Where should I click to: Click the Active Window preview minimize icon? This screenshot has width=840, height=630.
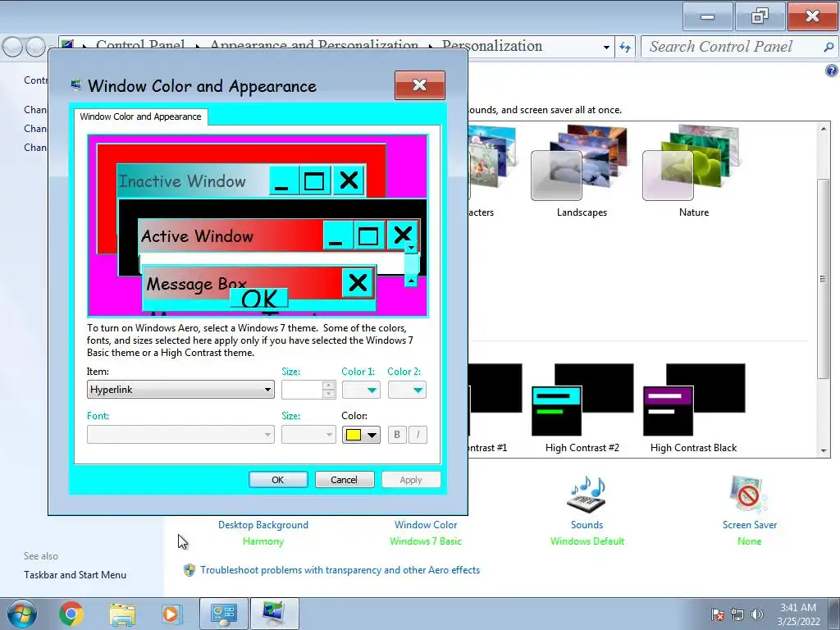(x=337, y=235)
